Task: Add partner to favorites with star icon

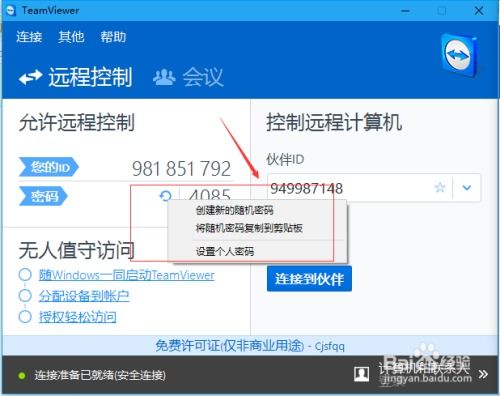Action: pos(440,188)
